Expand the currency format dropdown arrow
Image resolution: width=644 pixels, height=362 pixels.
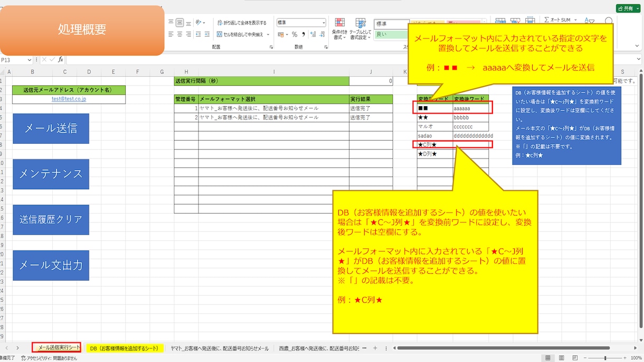click(287, 34)
